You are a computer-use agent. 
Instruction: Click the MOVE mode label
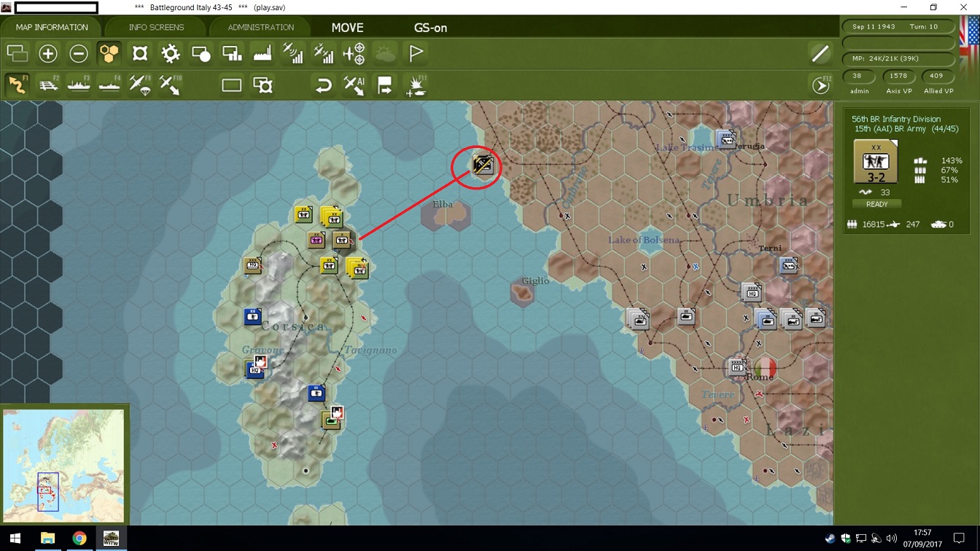pyautogui.click(x=347, y=28)
